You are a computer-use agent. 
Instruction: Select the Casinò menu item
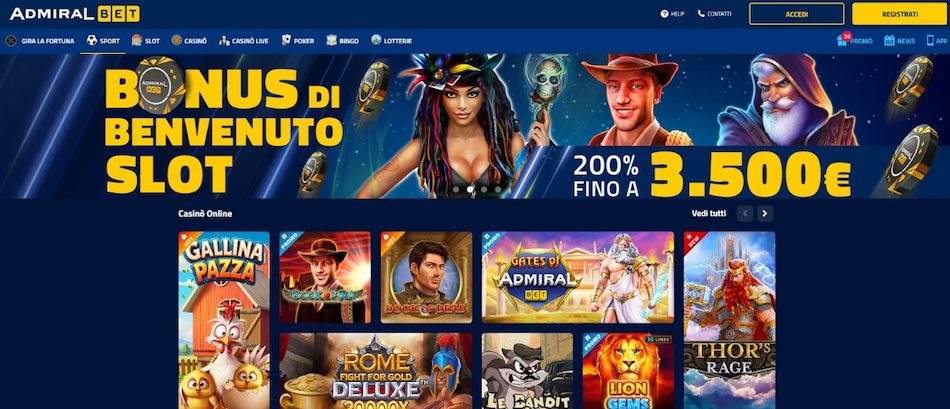(x=189, y=41)
